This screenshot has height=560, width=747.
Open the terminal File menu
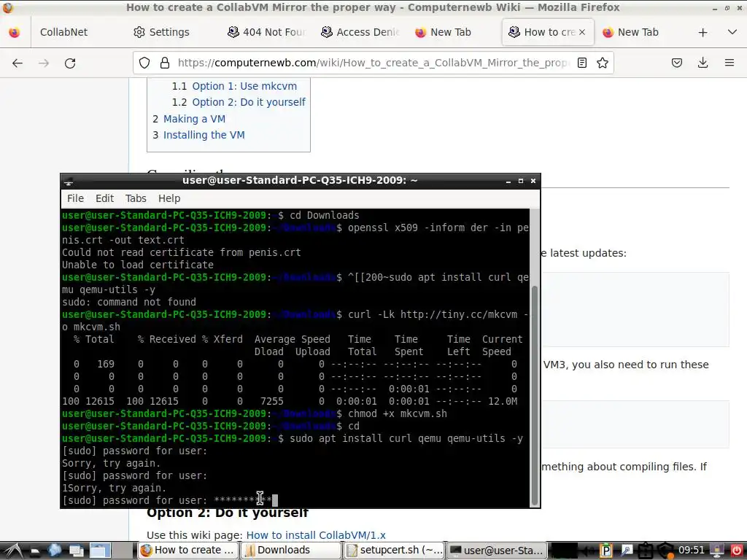pyautogui.click(x=75, y=198)
